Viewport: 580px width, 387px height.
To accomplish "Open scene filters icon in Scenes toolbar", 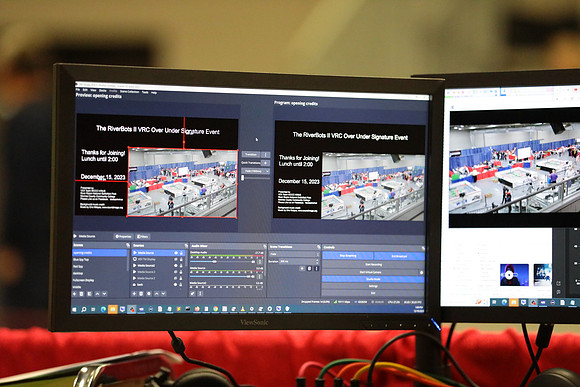I will point(89,294).
